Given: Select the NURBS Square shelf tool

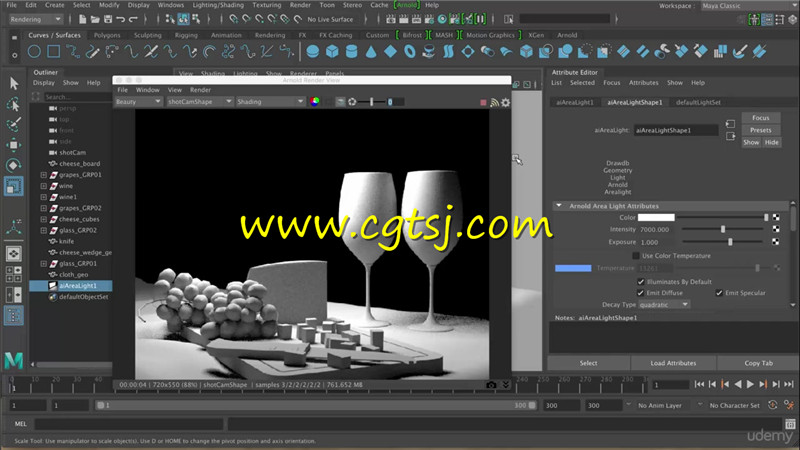Looking at the screenshot, I should tap(54, 52).
